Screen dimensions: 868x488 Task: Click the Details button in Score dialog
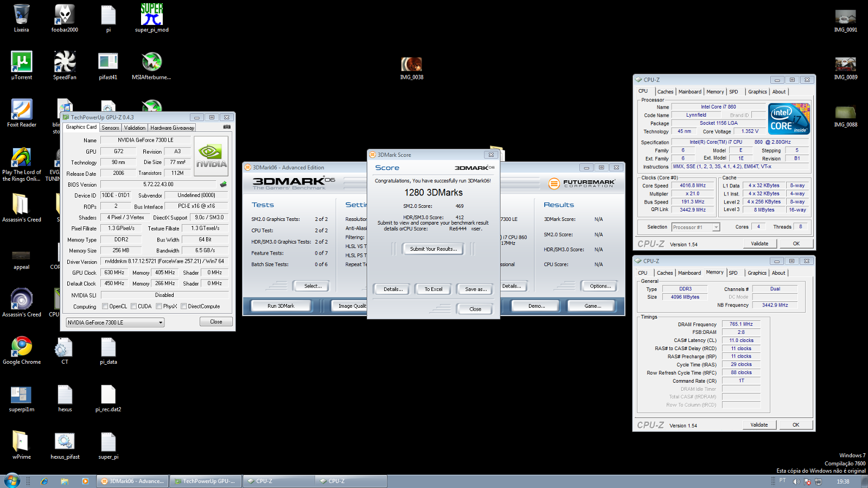click(x=393, y=289)
